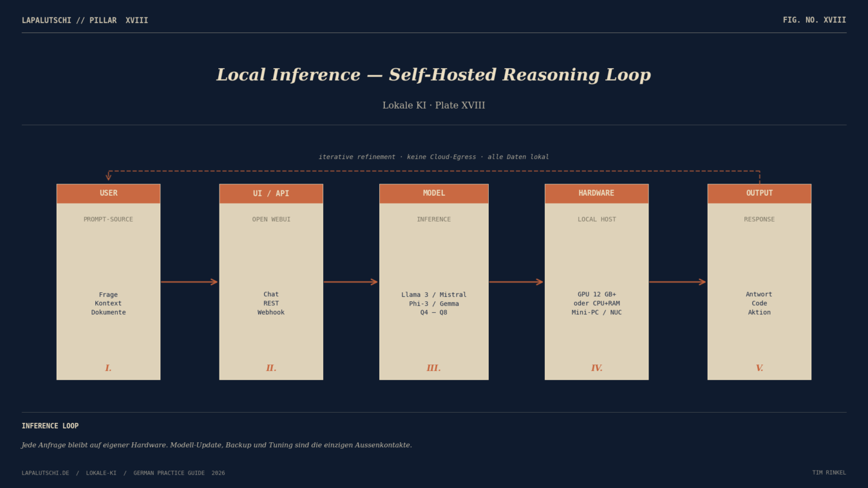
Task: Click the Local Inference main title
Action: 434,75
